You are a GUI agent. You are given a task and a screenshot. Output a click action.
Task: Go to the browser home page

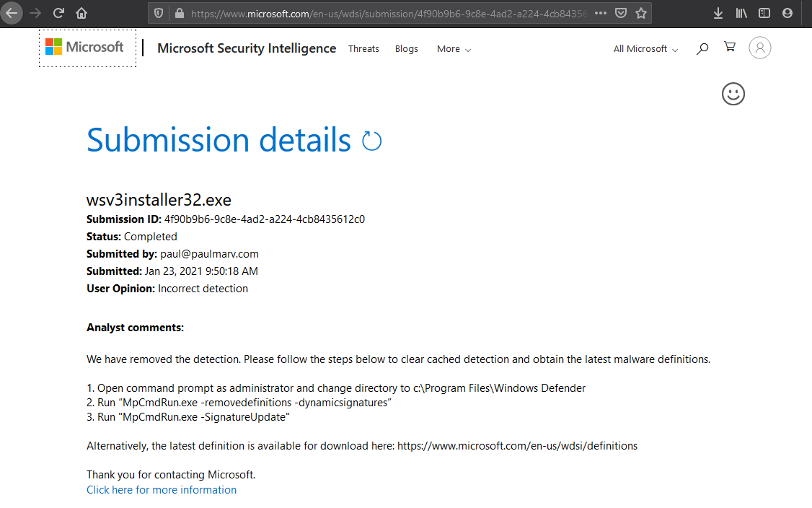click(x=81, y=13)
